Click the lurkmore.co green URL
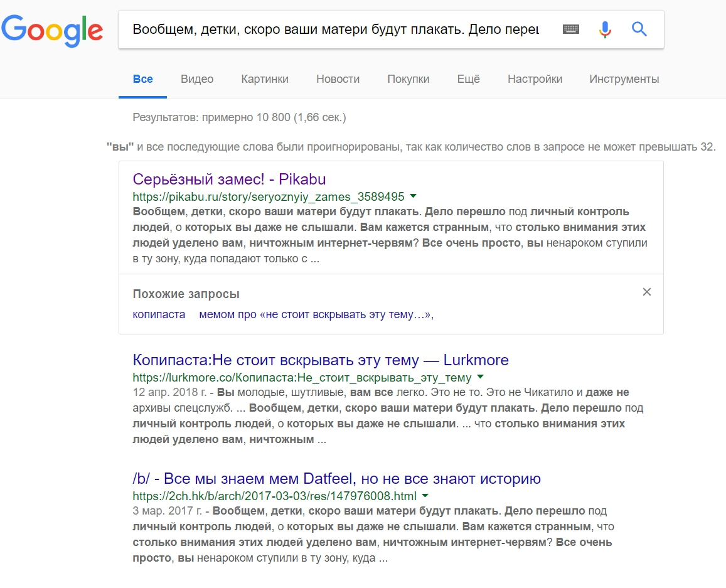Viewport: 726px width, 588px height. click(302, 377)
